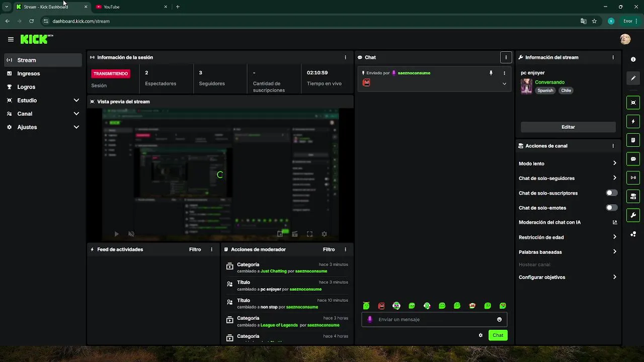Open emoji picker in message box
The width and height of the screenshot is (644, 362).
click(x=499, y=319)
